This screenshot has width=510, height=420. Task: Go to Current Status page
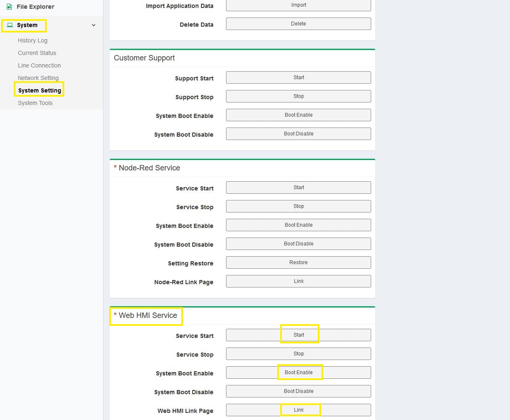37,53
